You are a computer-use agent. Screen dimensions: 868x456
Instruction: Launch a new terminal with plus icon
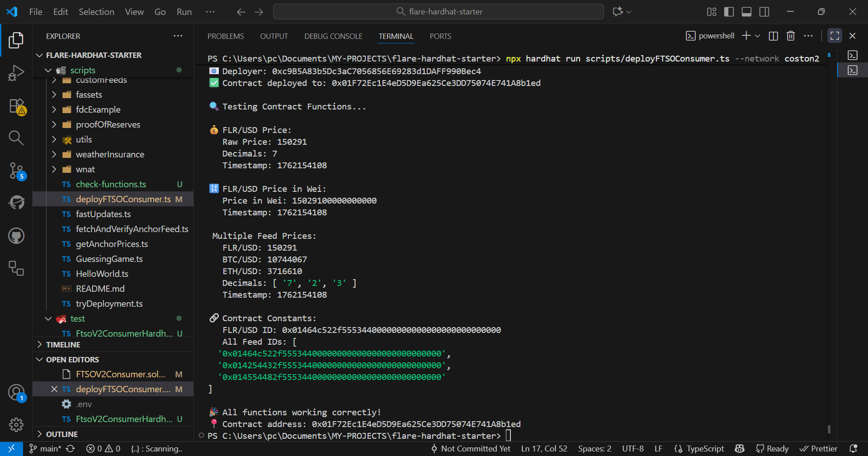[x=746, y=36]
